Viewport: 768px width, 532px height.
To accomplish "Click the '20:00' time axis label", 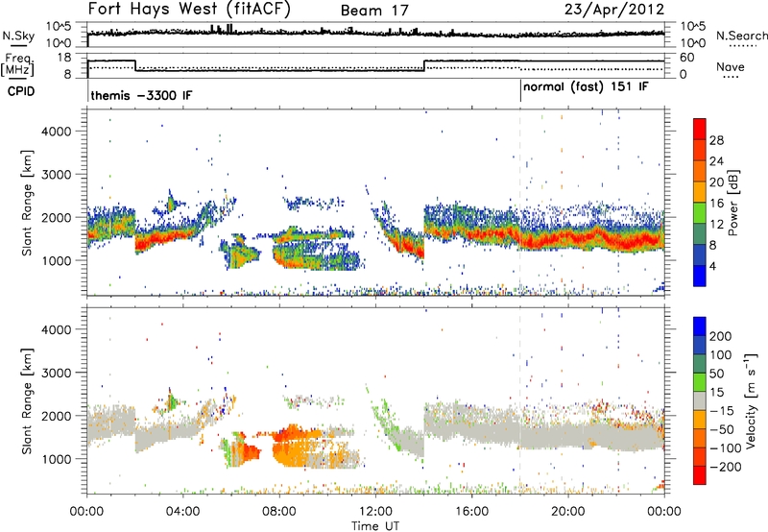I will pos(567,512).
